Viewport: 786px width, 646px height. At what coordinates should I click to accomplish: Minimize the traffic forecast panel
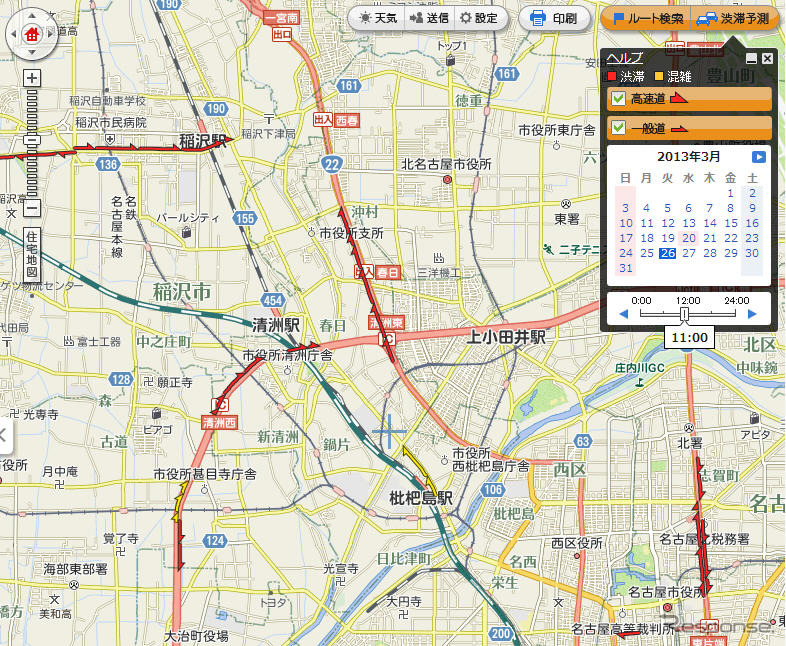point(752,59)
